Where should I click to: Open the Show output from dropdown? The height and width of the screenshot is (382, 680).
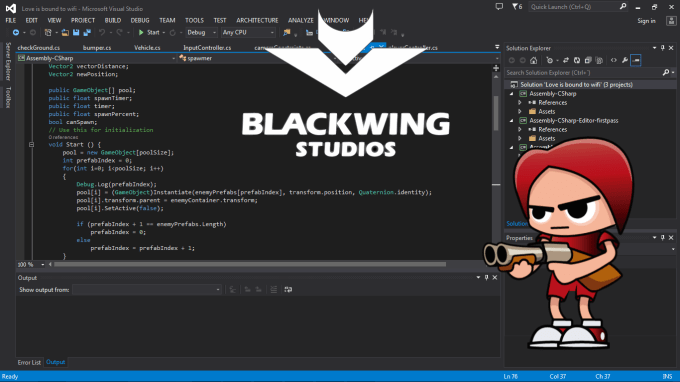(x=147, y=290)
